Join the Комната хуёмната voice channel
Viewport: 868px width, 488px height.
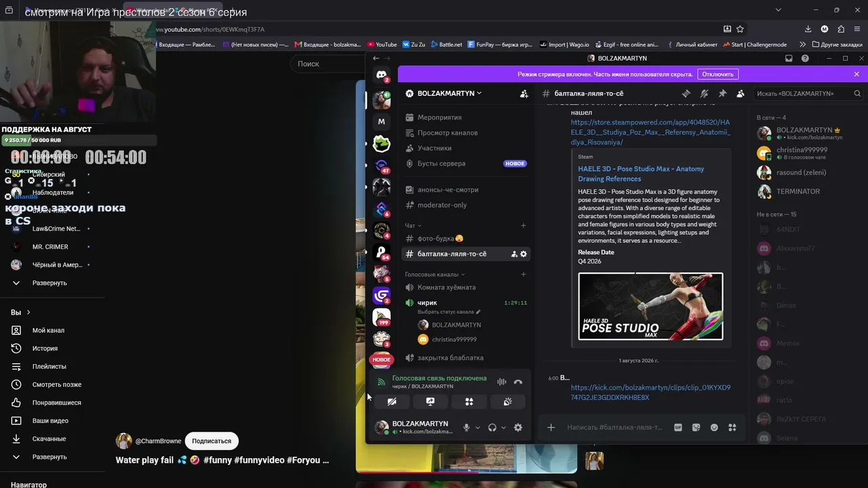coord(447,287)
